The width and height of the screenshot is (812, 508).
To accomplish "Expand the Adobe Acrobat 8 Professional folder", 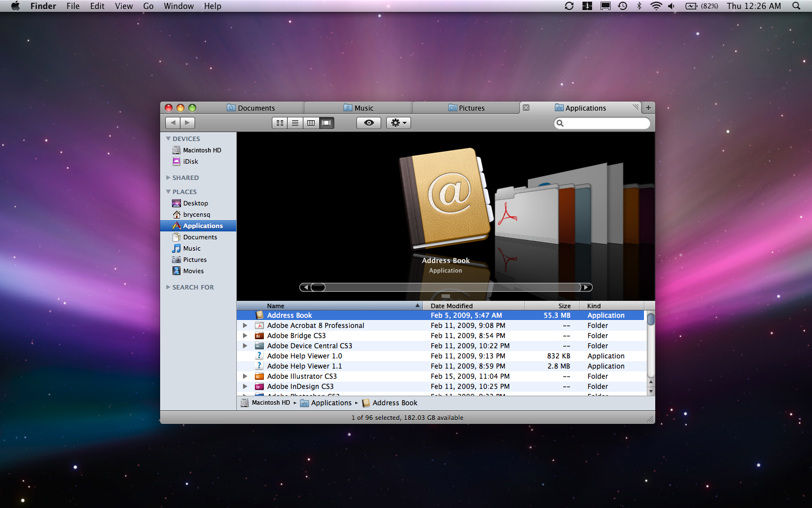I will pos(245,325).
